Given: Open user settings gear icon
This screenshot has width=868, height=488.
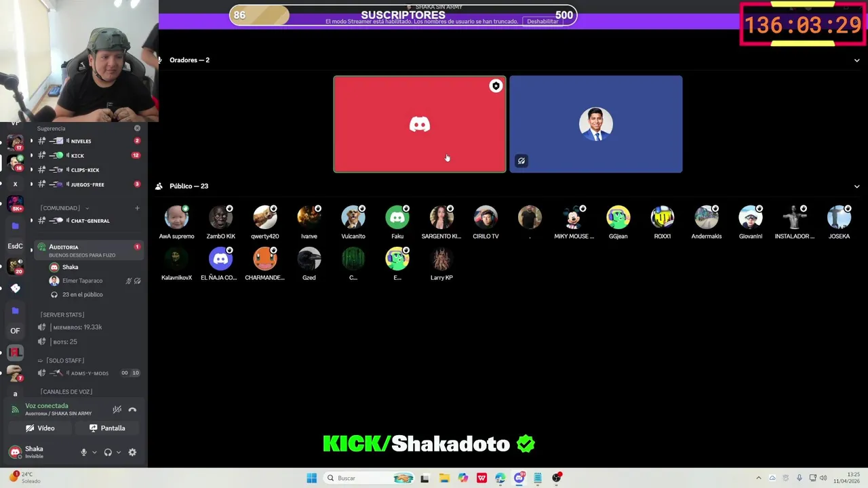Looking at the screenshot, I should (132, 452).
